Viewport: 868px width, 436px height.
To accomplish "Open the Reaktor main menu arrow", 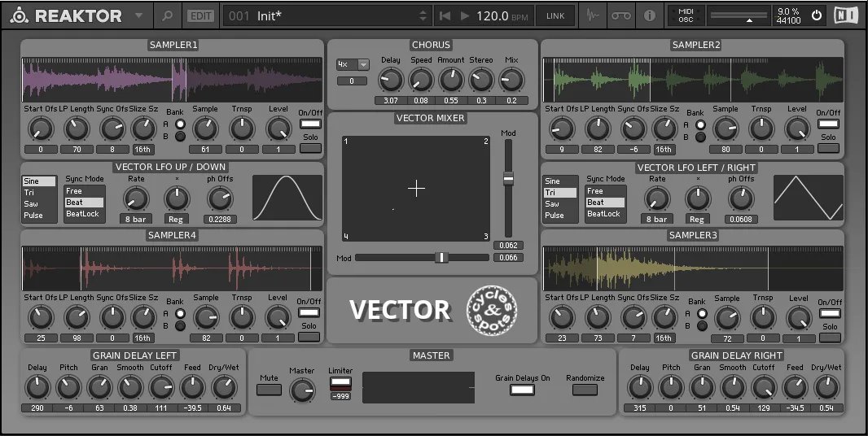I will point(139,15).
